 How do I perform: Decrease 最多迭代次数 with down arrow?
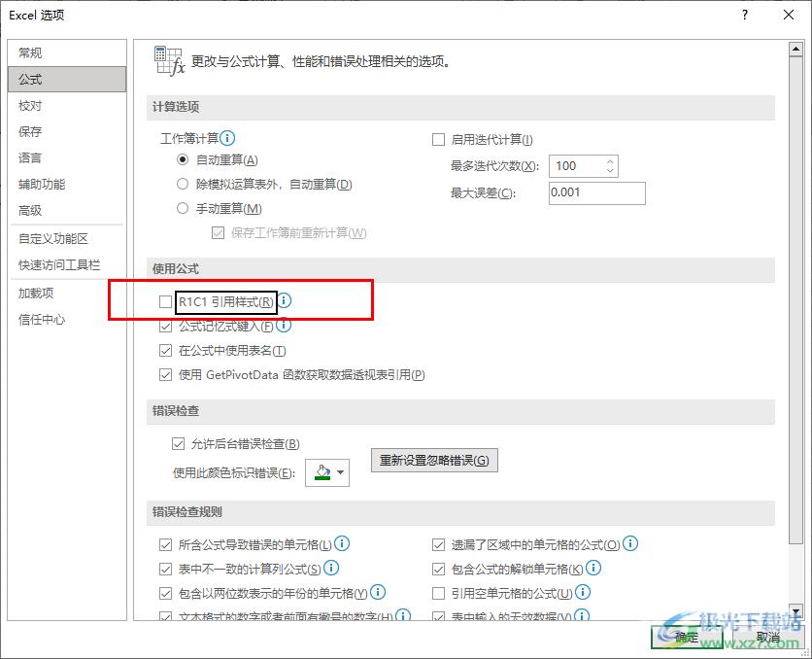[x=610, y=170]
